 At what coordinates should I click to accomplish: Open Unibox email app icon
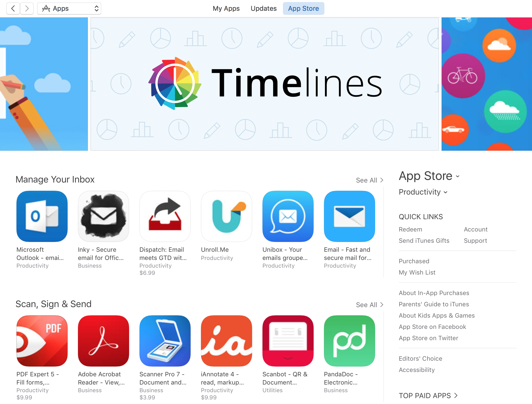tap(289, 216)
